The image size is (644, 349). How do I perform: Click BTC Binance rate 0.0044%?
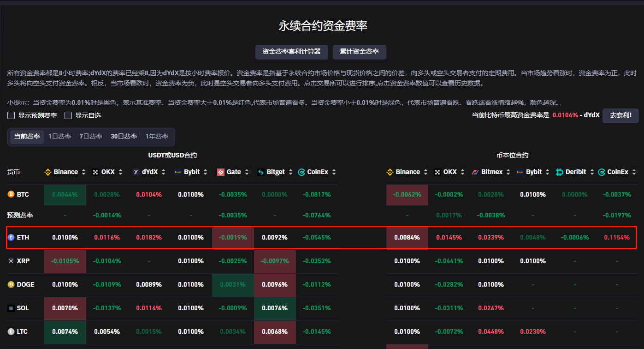pyautogui.click(x=65, y=195)
